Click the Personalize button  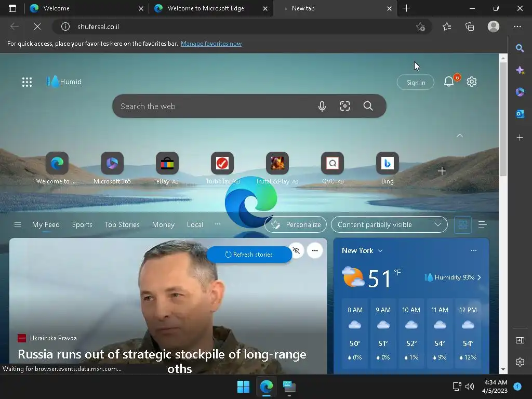296,224
